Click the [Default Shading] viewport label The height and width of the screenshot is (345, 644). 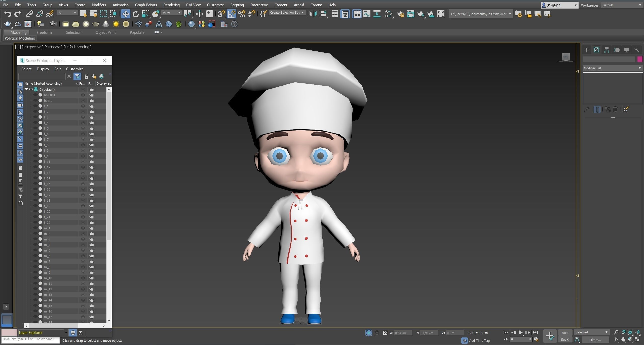click(x=77, y=47)
